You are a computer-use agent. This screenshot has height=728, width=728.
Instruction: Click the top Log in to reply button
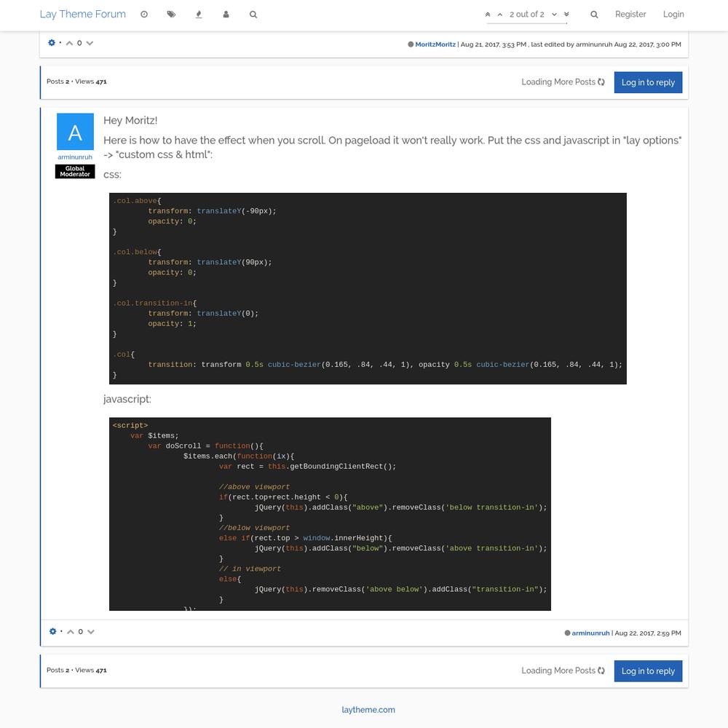648,82
